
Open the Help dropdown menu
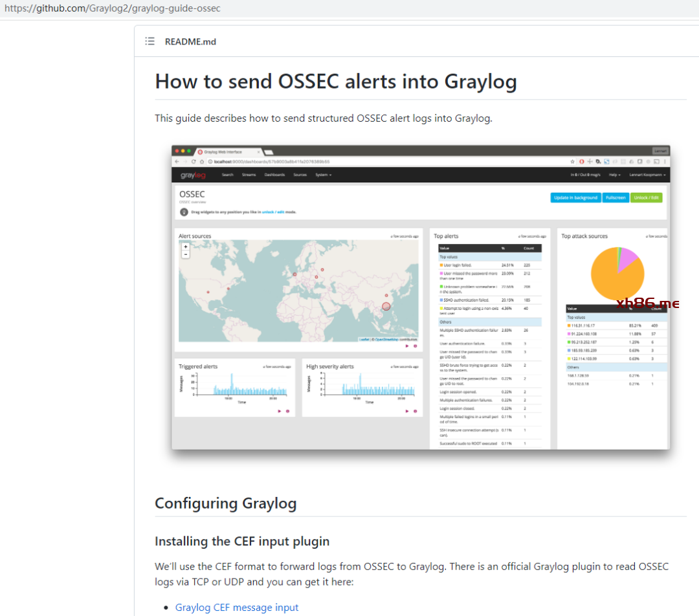(x=614, y=175)
